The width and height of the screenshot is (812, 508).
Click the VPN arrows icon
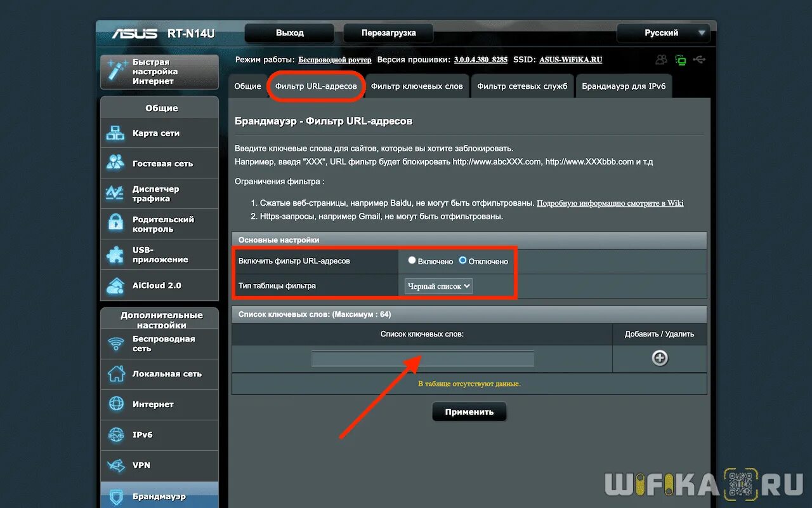[116, 465]
